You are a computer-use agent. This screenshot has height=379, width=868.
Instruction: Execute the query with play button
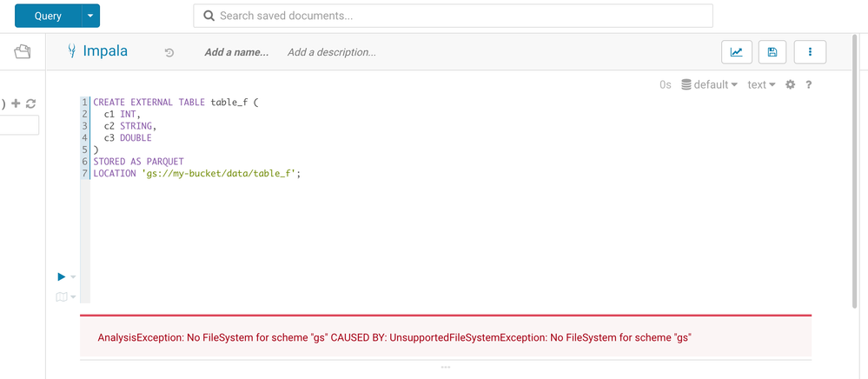click(61, 276)
